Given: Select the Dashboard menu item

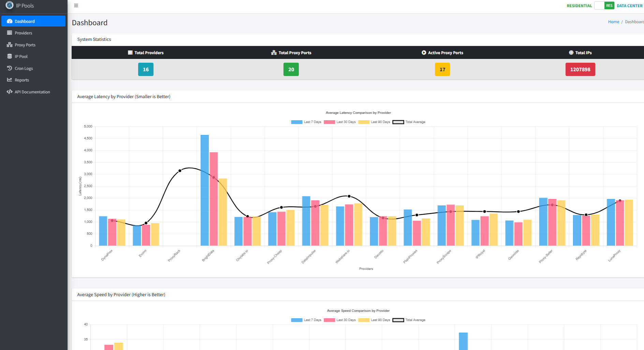Looking at the screenshot, I should [x=33, y=21].
